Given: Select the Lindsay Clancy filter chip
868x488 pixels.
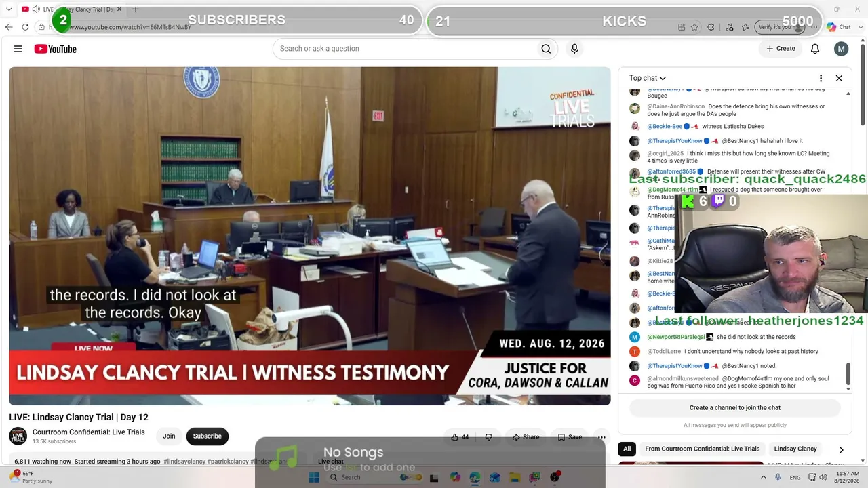Looking at the screenshot, I should tap(795, 449).
